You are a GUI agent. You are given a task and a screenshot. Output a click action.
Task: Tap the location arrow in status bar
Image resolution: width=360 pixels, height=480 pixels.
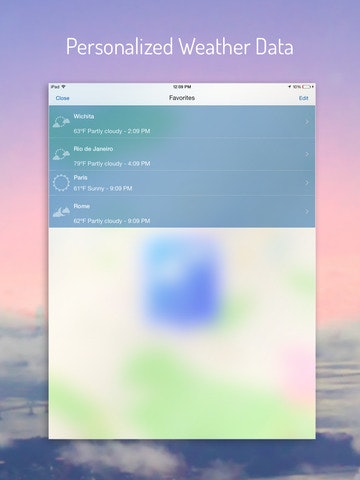290,87
